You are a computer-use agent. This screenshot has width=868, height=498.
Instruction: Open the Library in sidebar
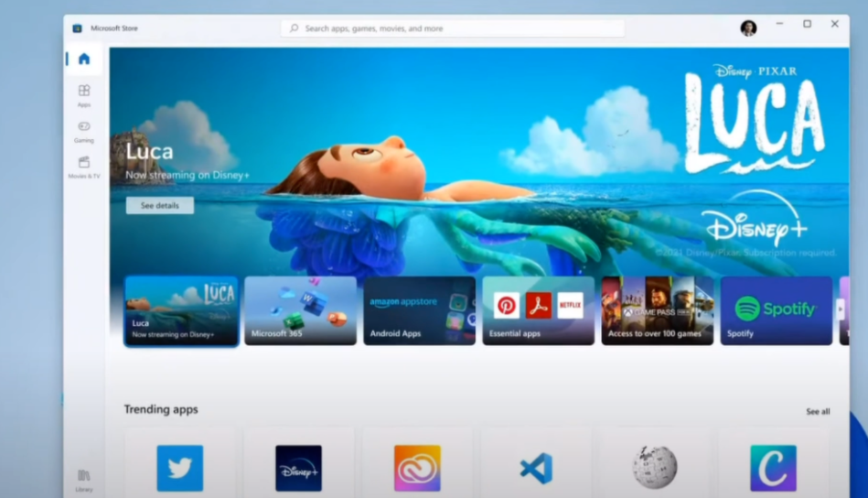83,481
